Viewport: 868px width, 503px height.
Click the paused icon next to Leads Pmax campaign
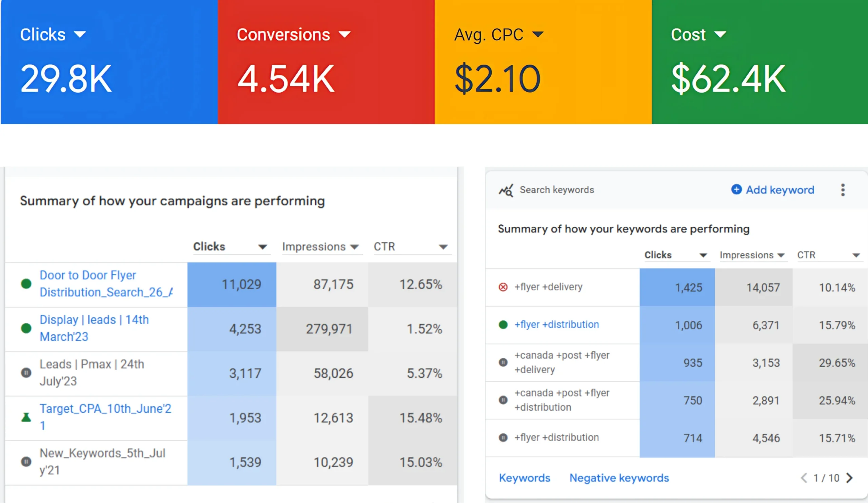coord(26,373)
